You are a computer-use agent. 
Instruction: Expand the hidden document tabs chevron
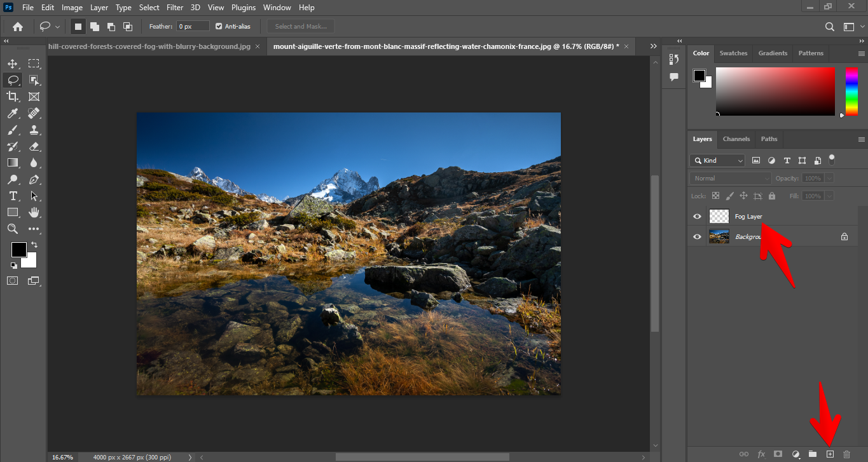click(x=654, y=46)
